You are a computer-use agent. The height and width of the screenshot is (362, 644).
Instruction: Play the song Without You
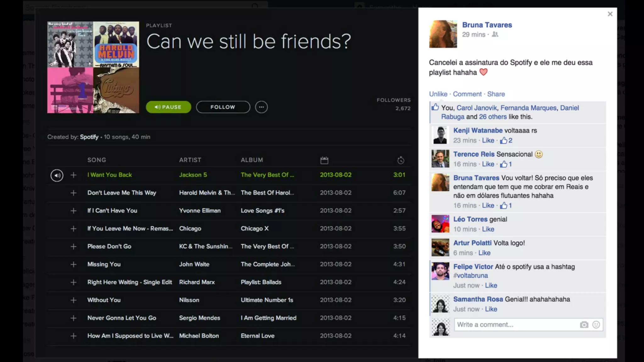(104, 300)
